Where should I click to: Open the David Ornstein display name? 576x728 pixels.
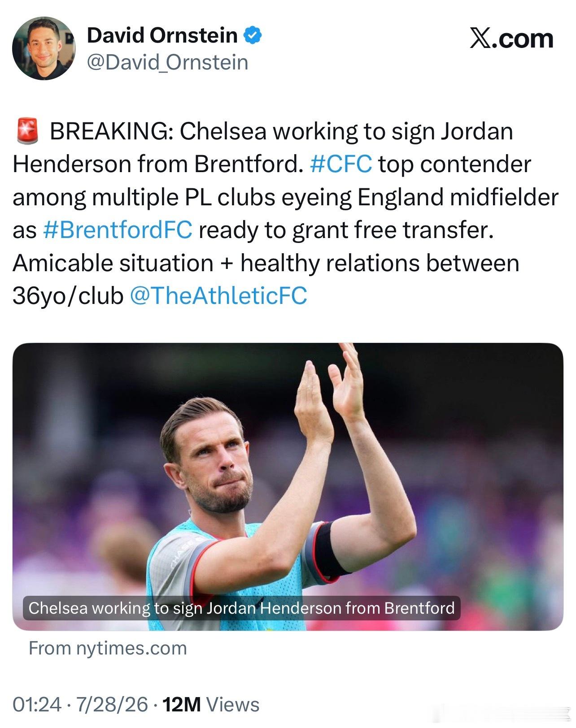pos(162,35)
